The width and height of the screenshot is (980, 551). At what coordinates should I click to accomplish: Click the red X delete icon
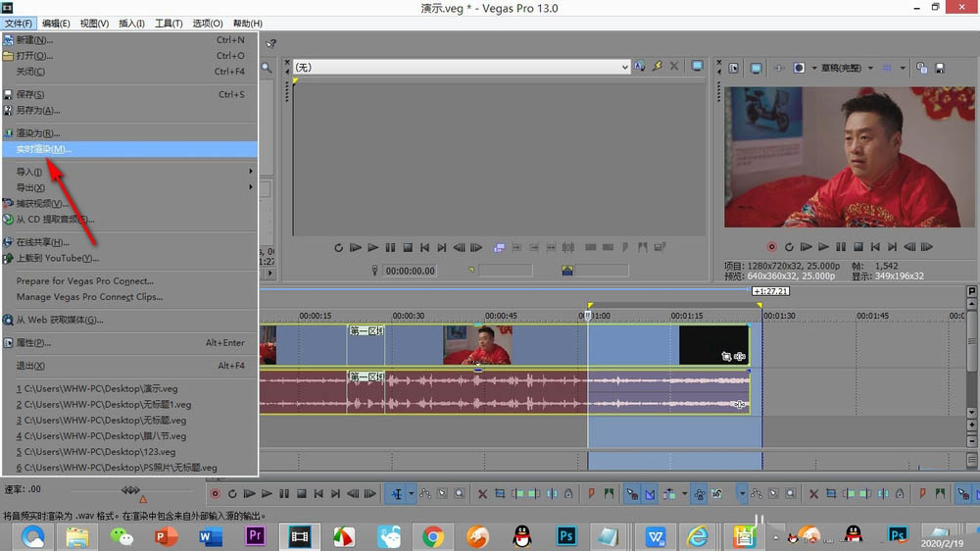point(482,493)
